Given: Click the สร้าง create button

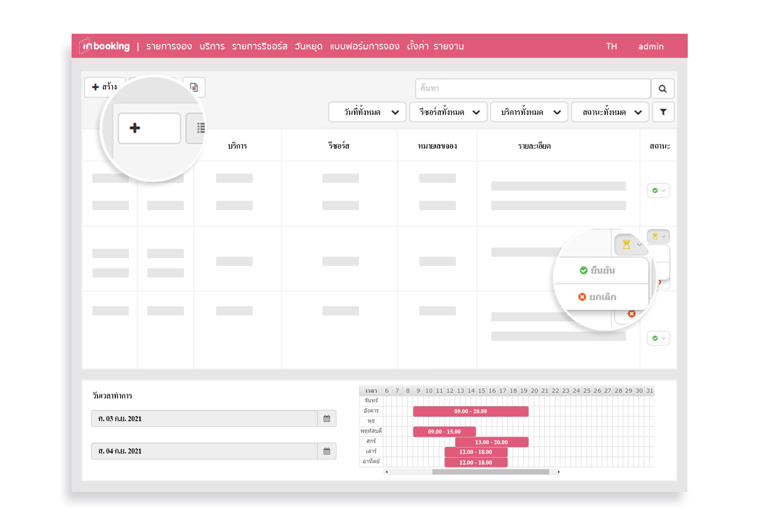Looking at the screenshot, I should [105, 87].
